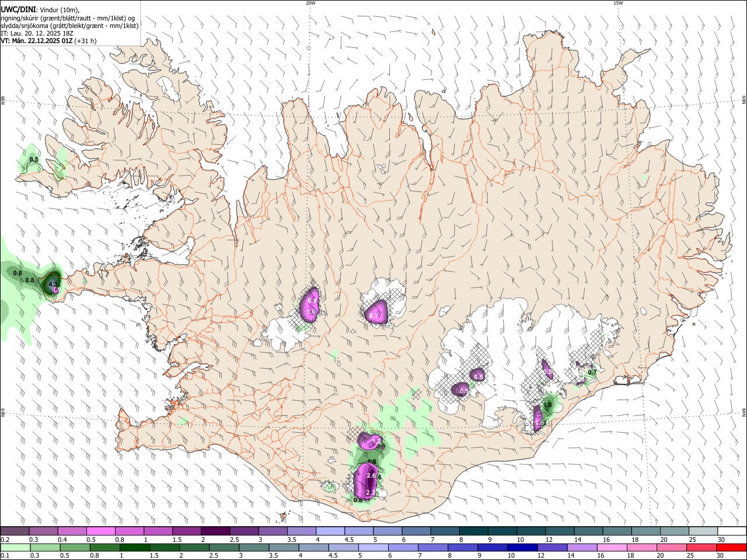The height and width of the screenshot is (560, 747).
Task: Pick the dark teal 8 swatch on upper scale
Action: 473,531
